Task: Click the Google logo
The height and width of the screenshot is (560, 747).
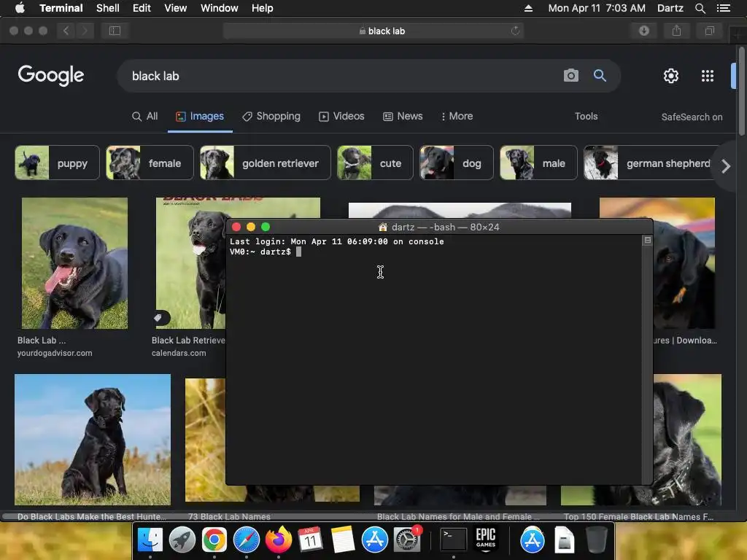Action: (x=51, y=75)
